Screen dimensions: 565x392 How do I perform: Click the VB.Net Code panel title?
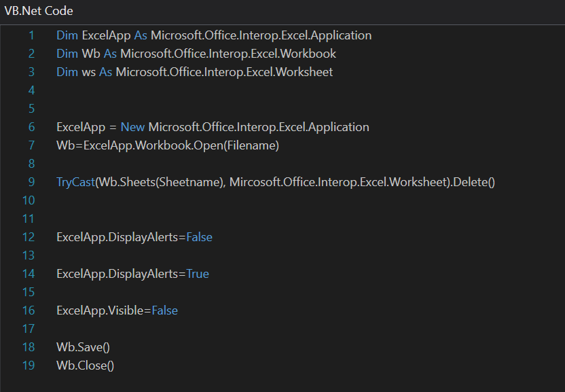(39, 11)
